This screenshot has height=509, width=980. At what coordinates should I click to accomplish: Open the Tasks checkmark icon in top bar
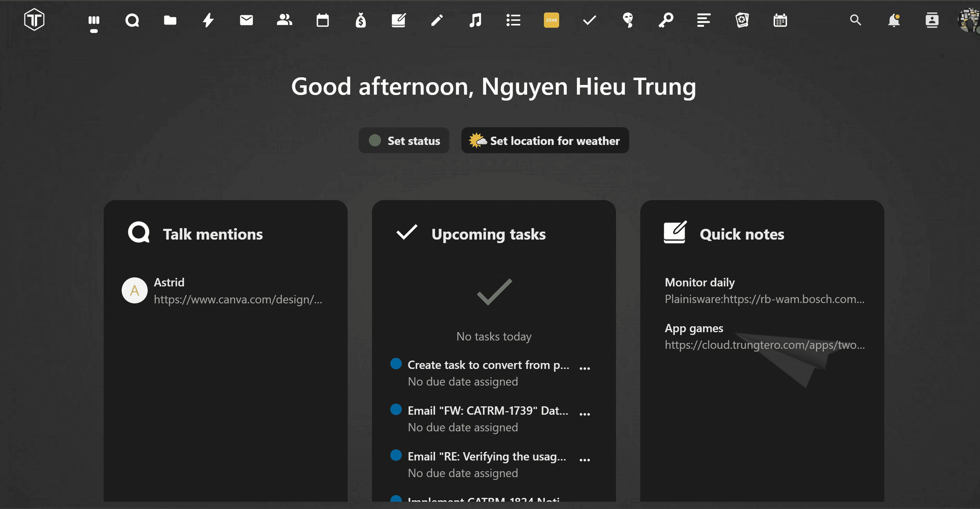point(589,20)
